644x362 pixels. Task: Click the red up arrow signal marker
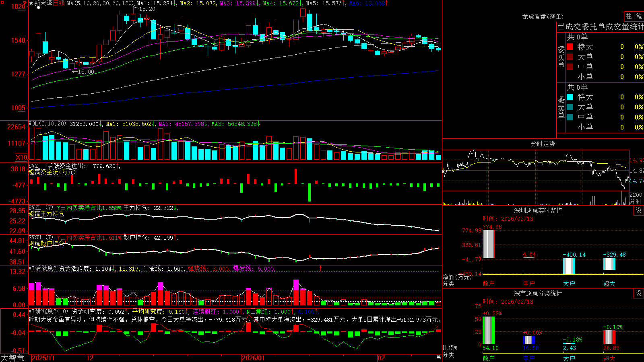321,268
